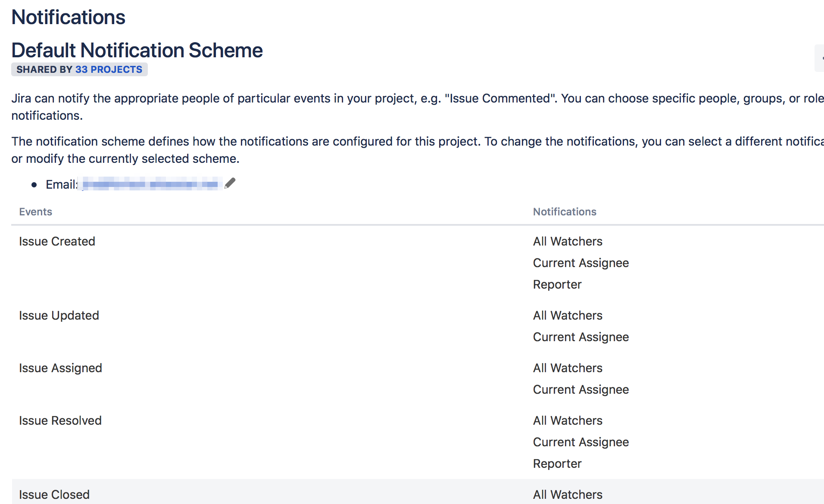The height and width of the screenshot is (504, 824).
Task: Click the Events column header
Action: click(36, 212)
